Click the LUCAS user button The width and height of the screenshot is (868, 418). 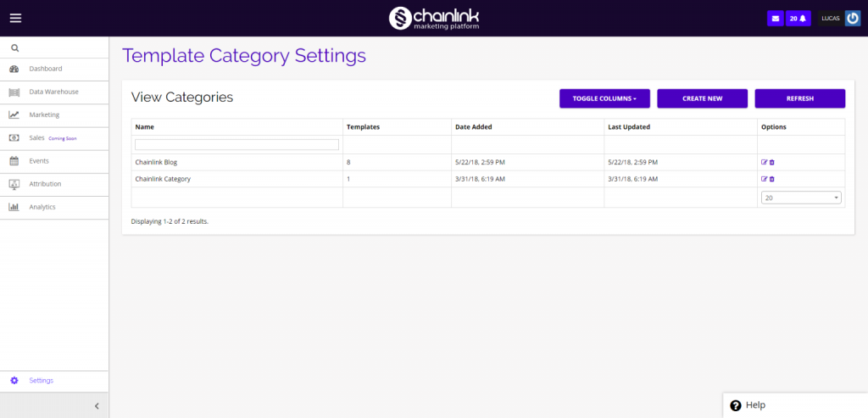832,19
